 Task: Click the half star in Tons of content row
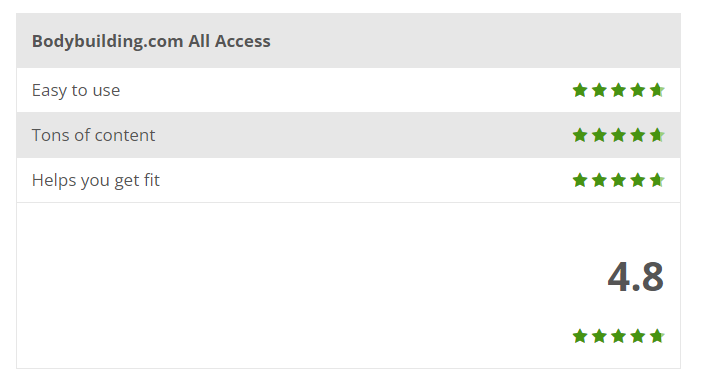click(x=657, y=135)
